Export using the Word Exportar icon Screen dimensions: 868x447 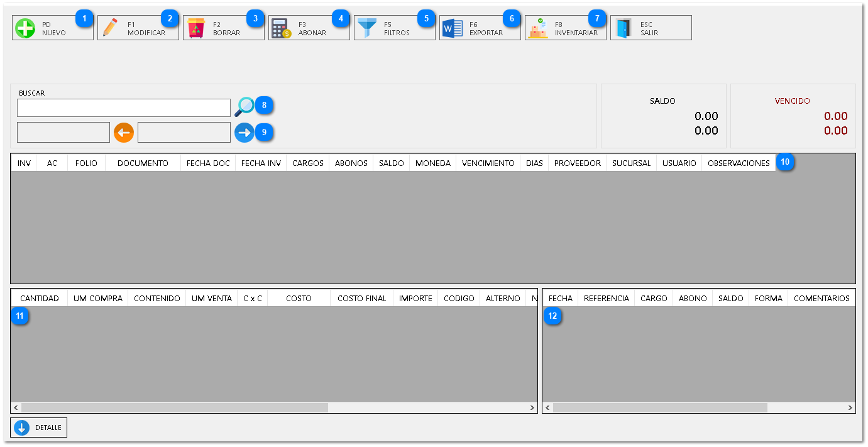[x=453, y=28]
